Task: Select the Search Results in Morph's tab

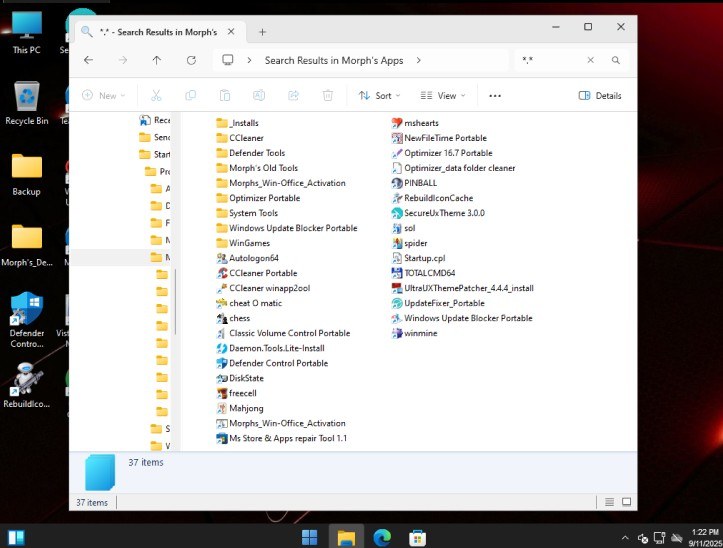Action: click(x=158, y=32)
